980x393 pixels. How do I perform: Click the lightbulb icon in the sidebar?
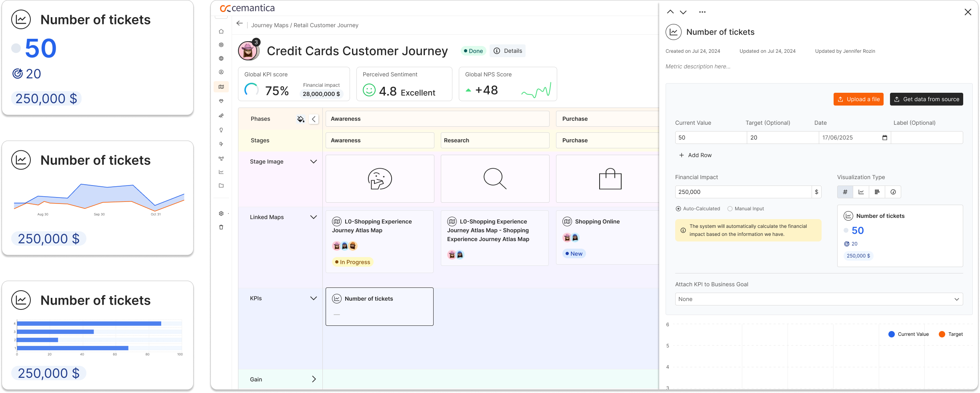click(221, 130)
